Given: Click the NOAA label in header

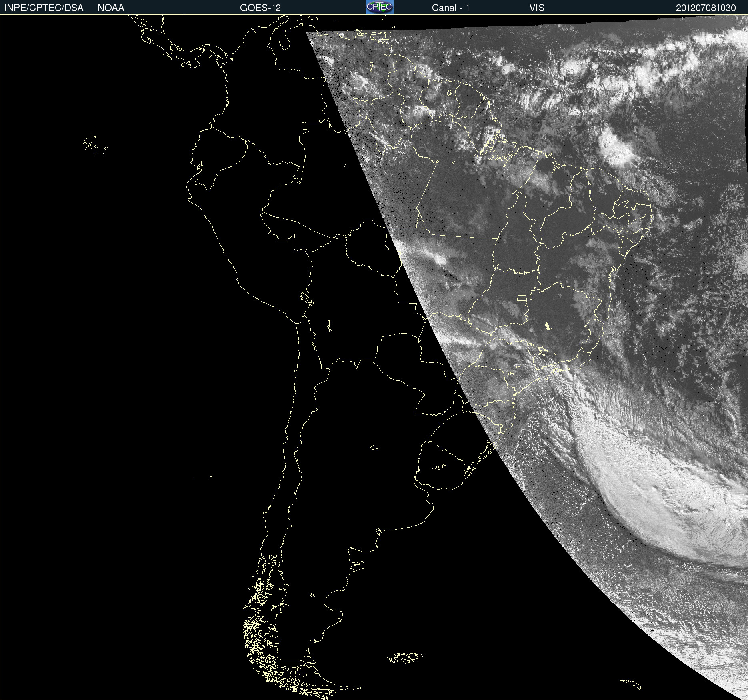Looking at the screenshot, I should point(111,8).
